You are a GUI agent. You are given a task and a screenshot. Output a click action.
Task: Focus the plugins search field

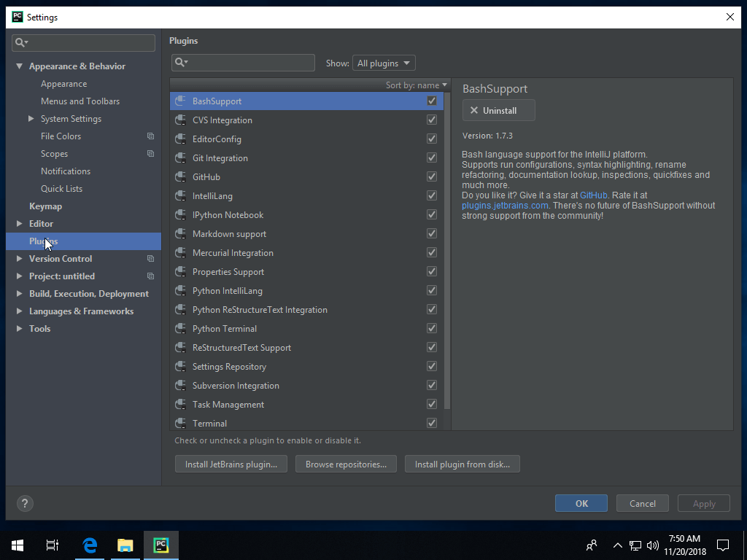243,63
